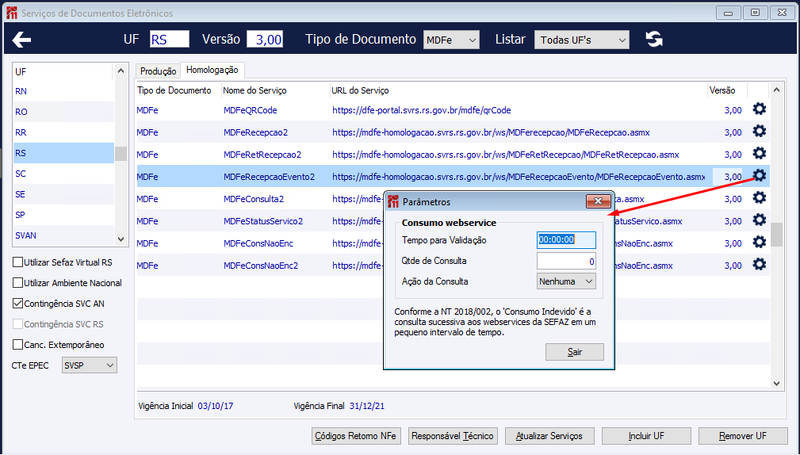Open settings gear for MDFeRetRecepcao2 row
Image resolution: width=800 pixels, height=455 pixels.
pyautogui.click(x=759, y=154)
